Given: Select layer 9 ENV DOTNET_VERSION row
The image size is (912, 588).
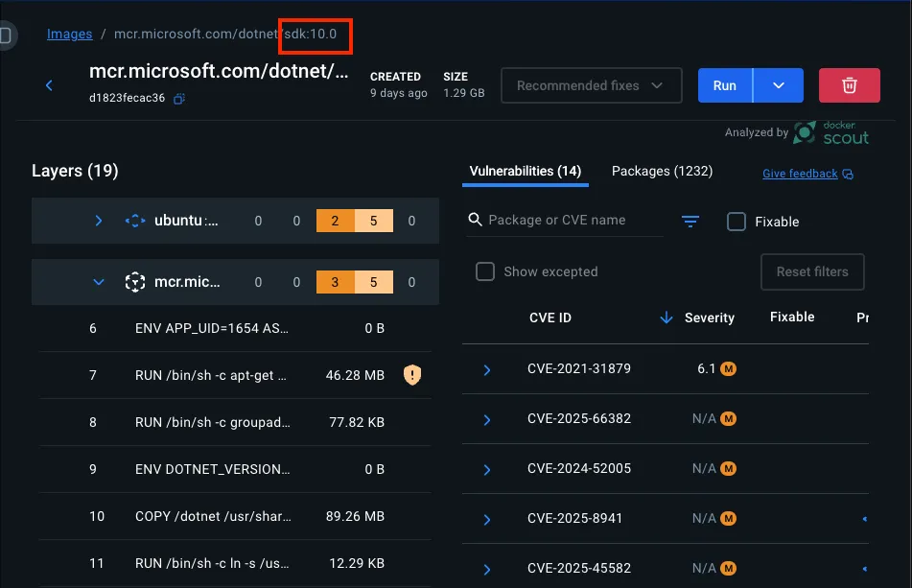Looking at the screenshot, I should click(x=235, y=469).
